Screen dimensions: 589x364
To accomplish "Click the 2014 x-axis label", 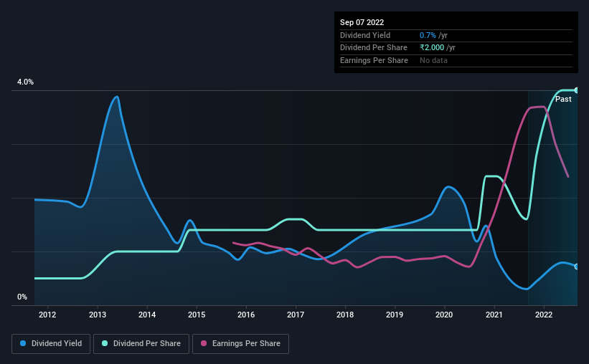I will coord(147,315).
